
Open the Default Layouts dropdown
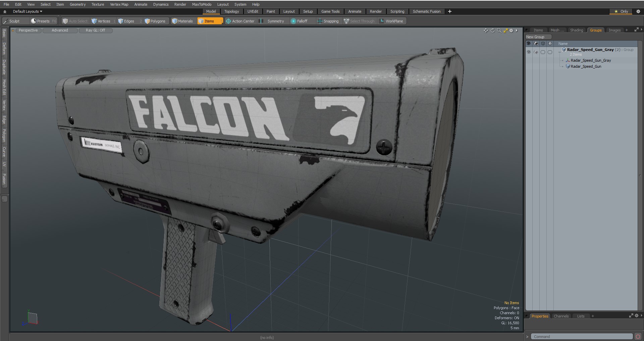[28, 11]
